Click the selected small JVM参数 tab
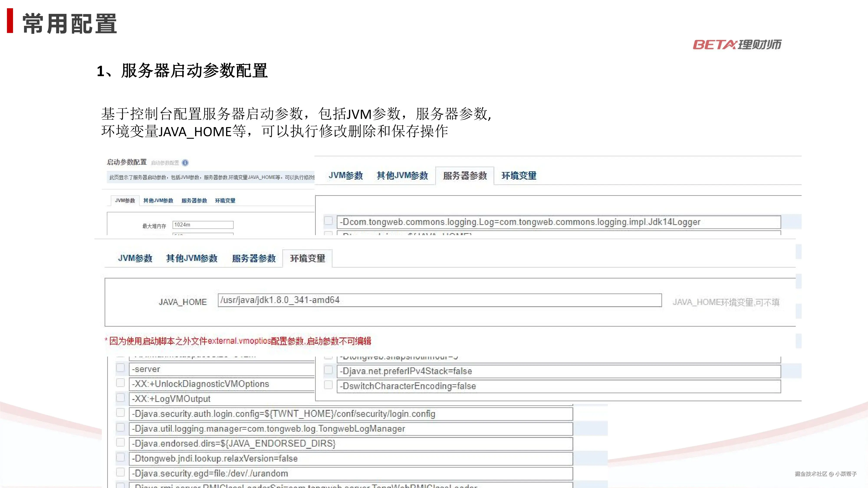 (125, 201)
